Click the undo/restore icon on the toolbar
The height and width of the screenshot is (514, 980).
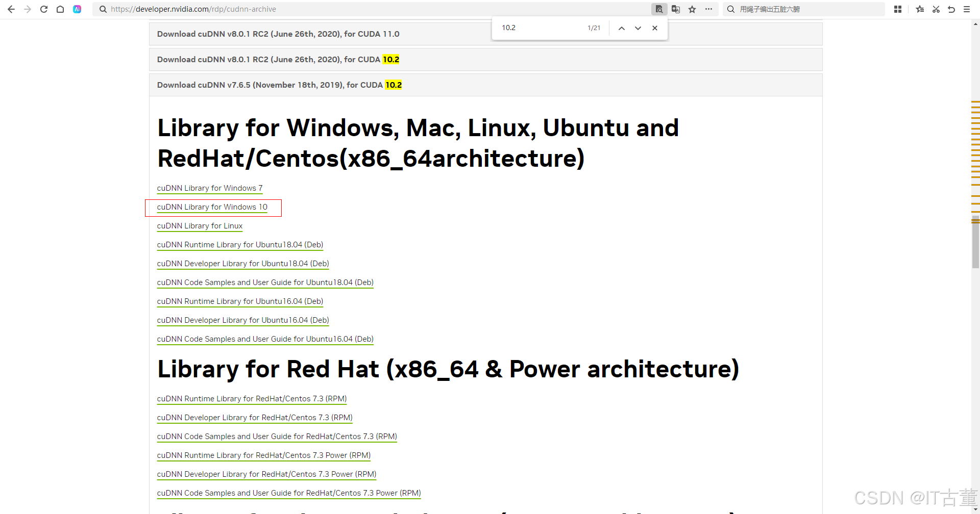click(951, 9)
